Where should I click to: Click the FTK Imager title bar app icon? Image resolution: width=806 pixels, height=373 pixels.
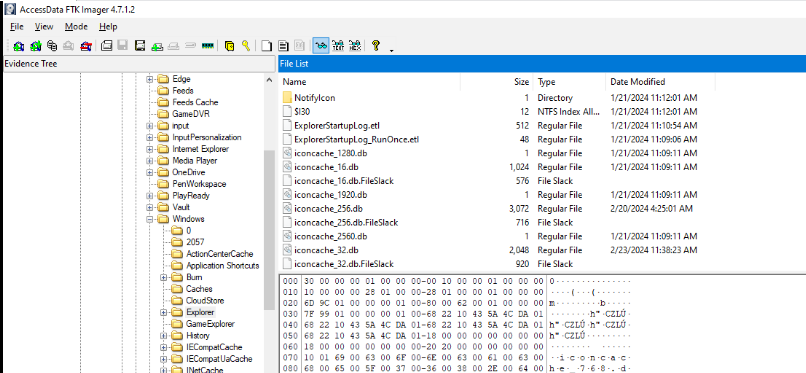point(9,9)
